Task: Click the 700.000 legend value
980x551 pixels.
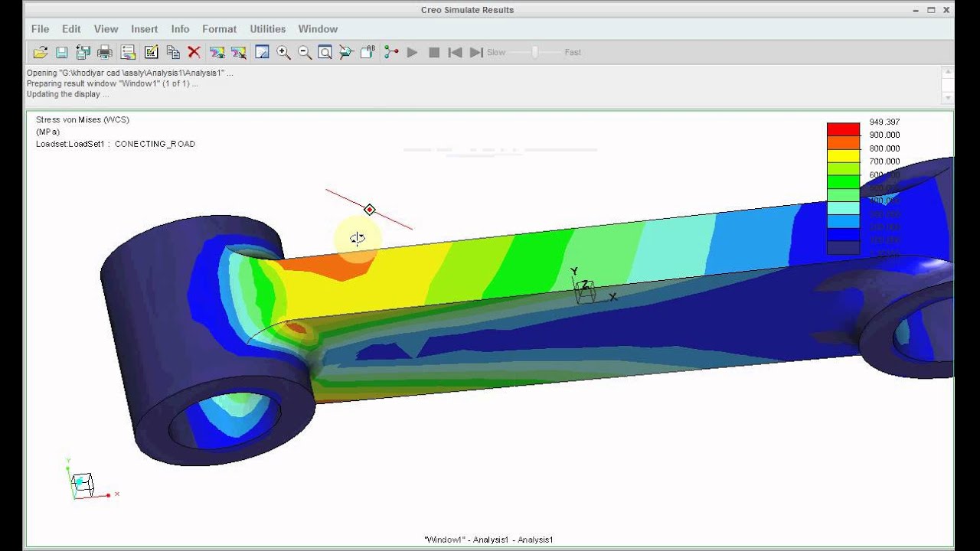Action: pos(884,161)
